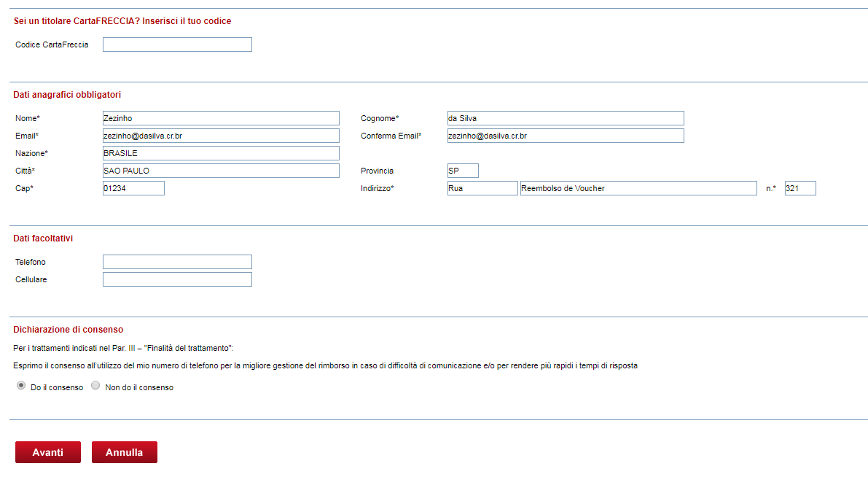Click the street name field Reembolso de Voucher
Screen dimensions: 868x477
639,188
